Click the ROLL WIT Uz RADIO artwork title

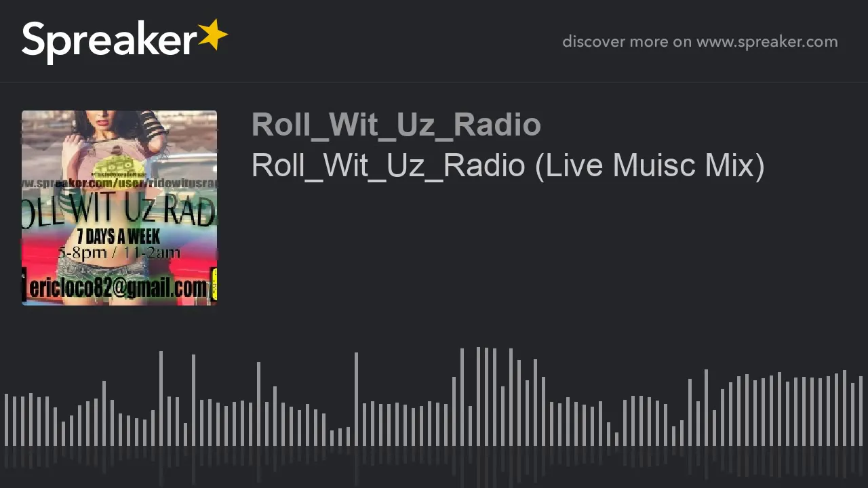click(x=119, y=211)
